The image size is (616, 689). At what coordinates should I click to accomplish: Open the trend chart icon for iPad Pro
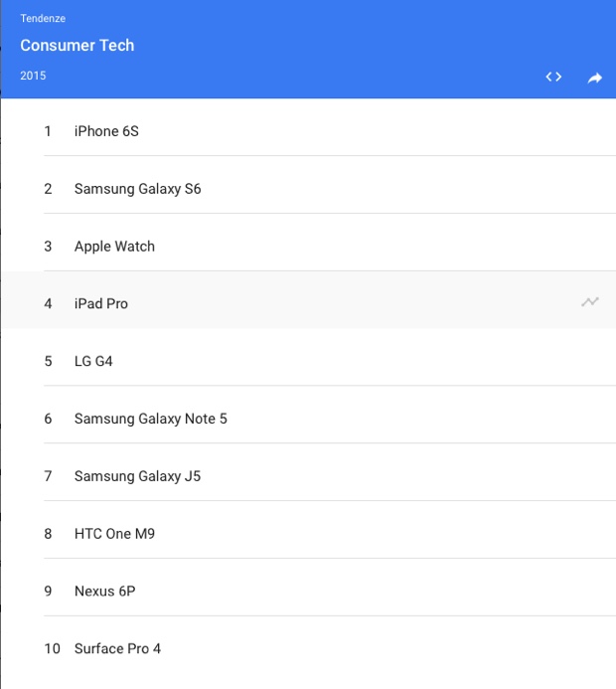click(590, 301)
